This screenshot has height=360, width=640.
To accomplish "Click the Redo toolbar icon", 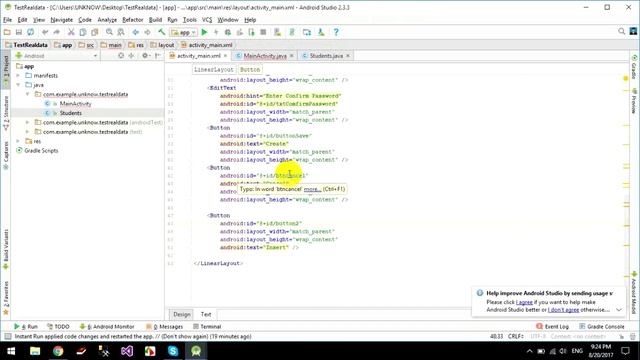I will (56, 32).
